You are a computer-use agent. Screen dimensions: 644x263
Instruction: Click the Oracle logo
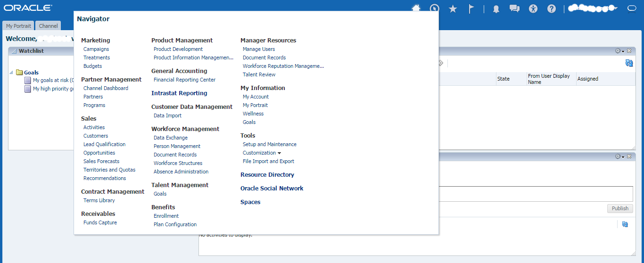click(28, 8)
